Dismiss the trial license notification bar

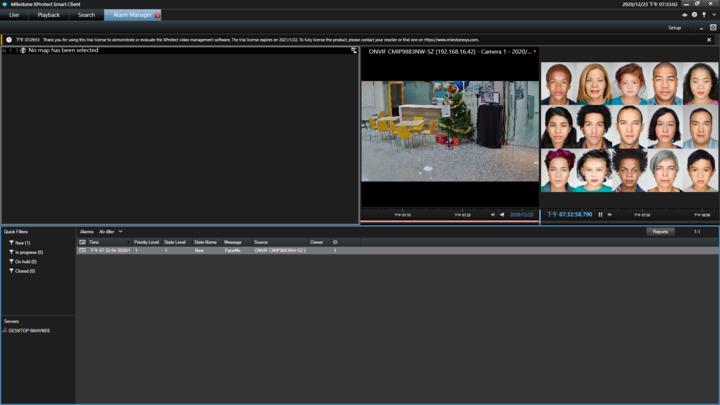click(x=710, y=40)
